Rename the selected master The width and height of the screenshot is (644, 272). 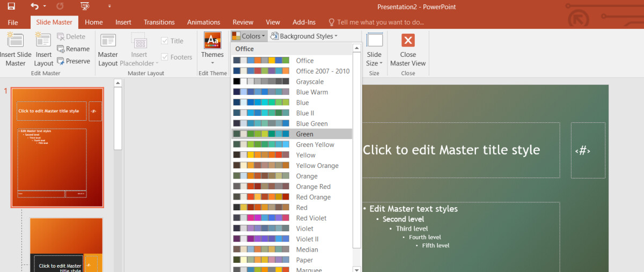coord(73,49)
